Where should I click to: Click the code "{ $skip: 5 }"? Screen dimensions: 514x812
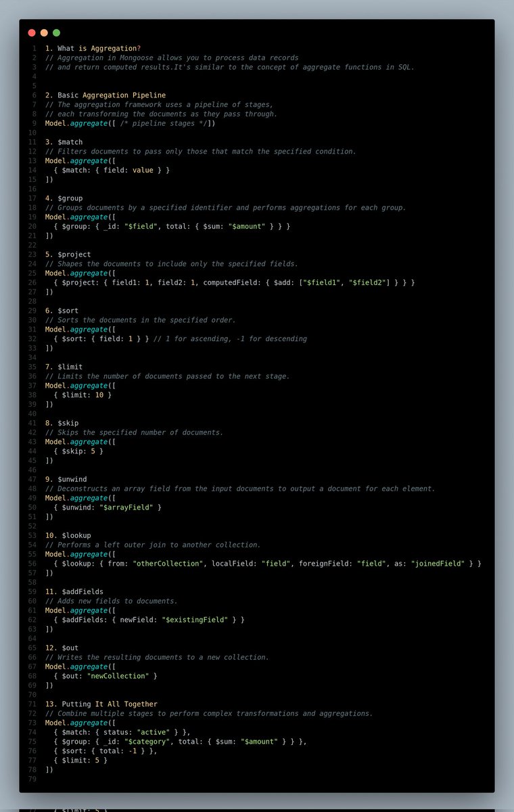point(78,451)
